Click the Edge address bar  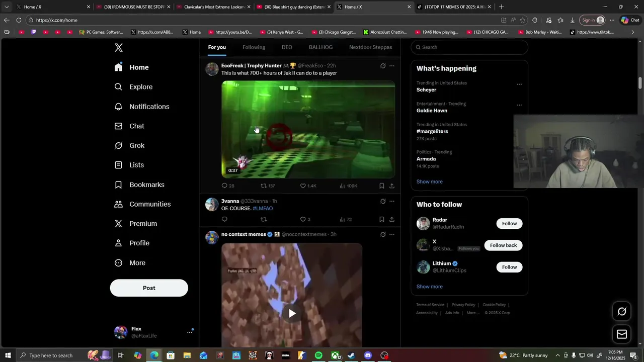click(x=262, y=20)
